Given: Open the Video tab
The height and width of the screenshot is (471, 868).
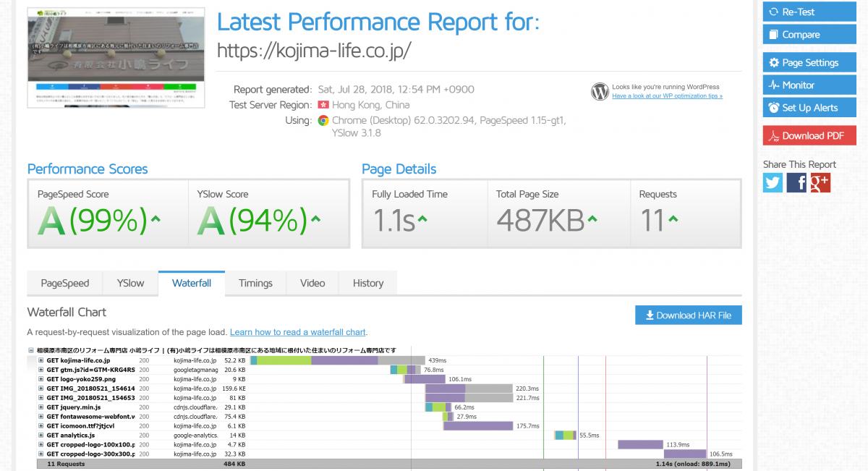Looking at the screenshot, I should [x=312, y=283].
